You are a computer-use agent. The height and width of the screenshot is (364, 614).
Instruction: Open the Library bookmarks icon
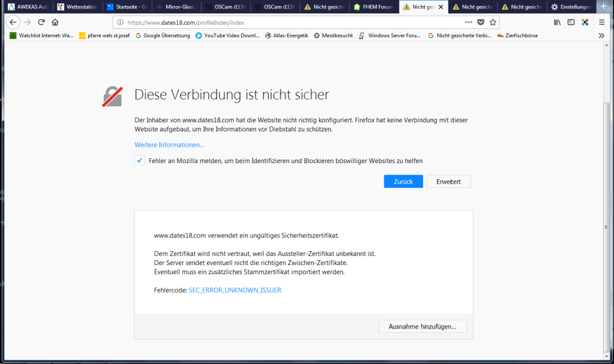tap(557, 22)
